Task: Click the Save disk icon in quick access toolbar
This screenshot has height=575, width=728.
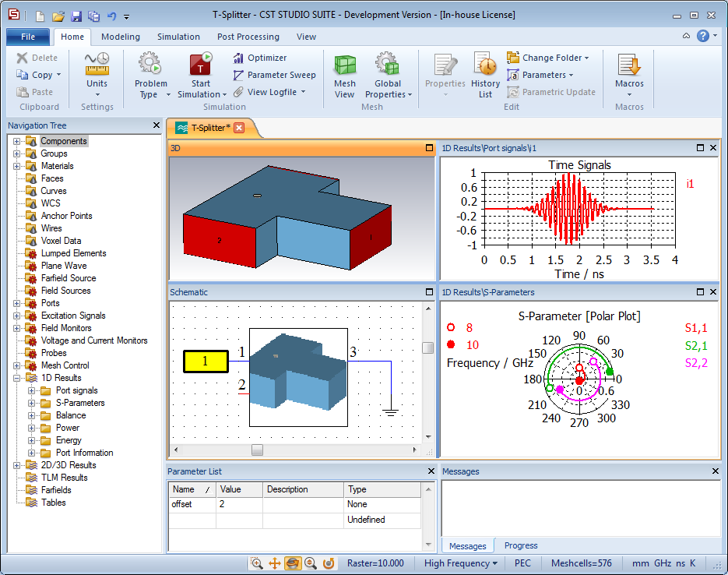Action: click(x=76, y=16)
